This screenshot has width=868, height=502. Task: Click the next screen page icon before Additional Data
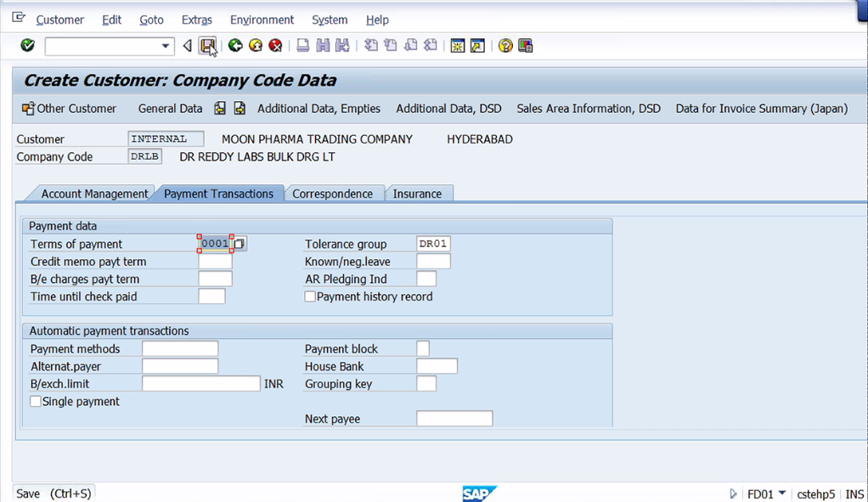(240, 109)
